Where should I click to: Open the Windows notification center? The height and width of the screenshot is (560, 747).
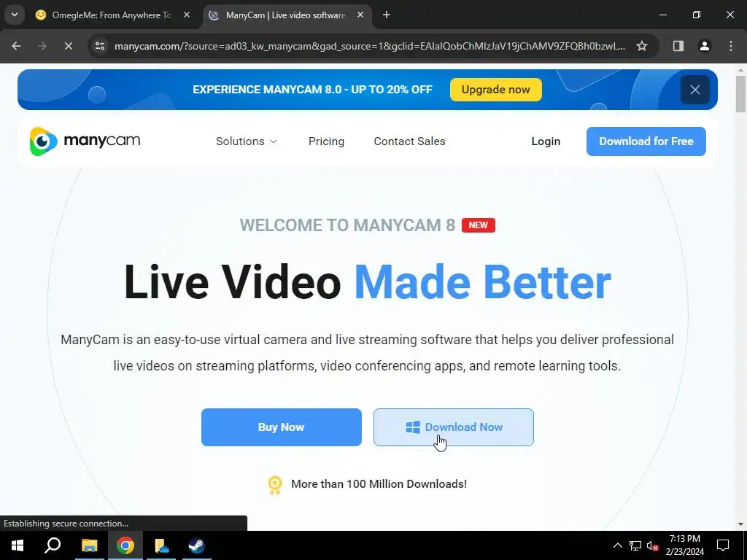tap(723, 545)
